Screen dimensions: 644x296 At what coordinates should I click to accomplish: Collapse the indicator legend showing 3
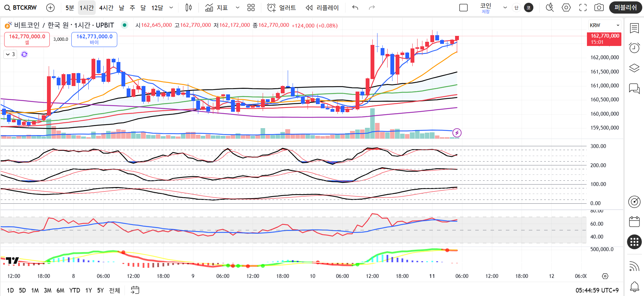[x=10, y=54]
